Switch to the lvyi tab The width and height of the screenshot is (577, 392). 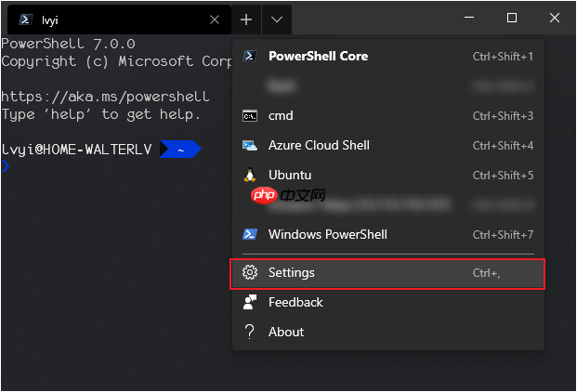(111, 19)
